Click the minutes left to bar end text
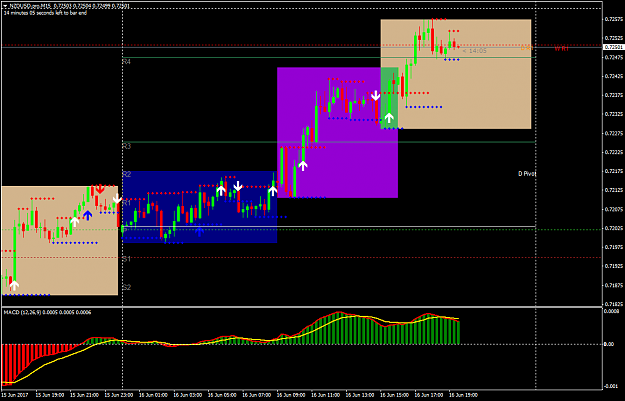Viewport: 625px width, 401px height. [x=45, y=13]
